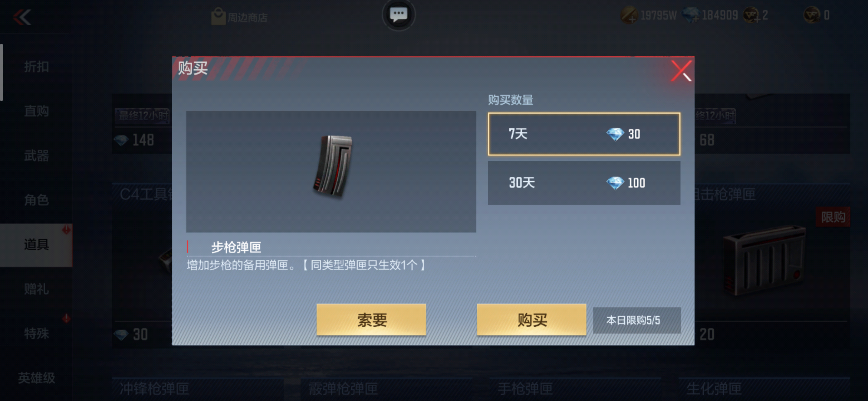The width and height of the screenshot is (868, 401).
Task: Go back with the double-chevron arrow
Action: coord(22,17)
